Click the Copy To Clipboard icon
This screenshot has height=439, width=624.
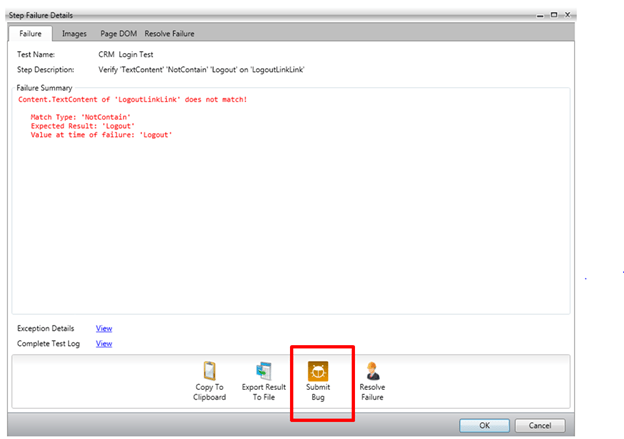(x=210, y=370)
